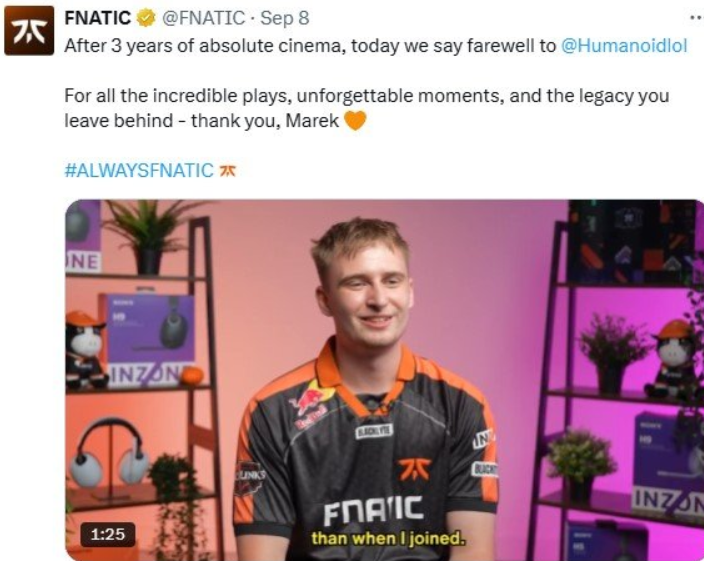The height and width of the screenshot is (561, 704).
Task: Open the FNATIC display name link
Action: pyautogui.click(x=98, y=18)
